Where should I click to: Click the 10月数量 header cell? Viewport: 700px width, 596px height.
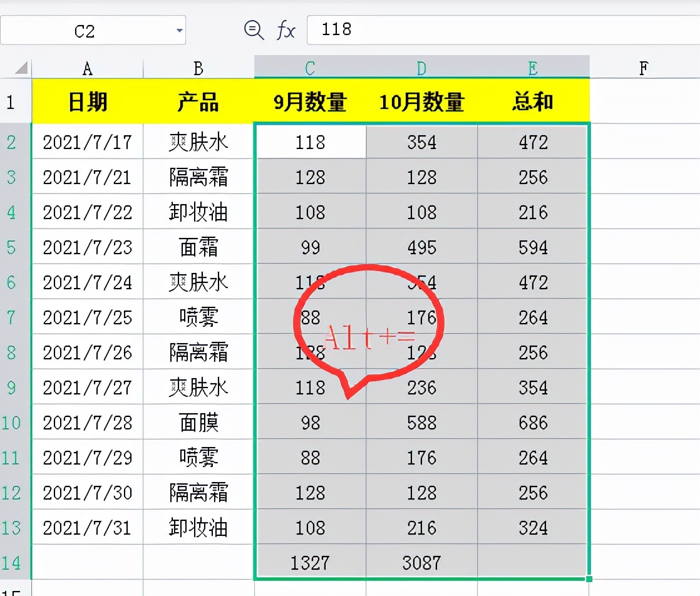pos(421,101)
